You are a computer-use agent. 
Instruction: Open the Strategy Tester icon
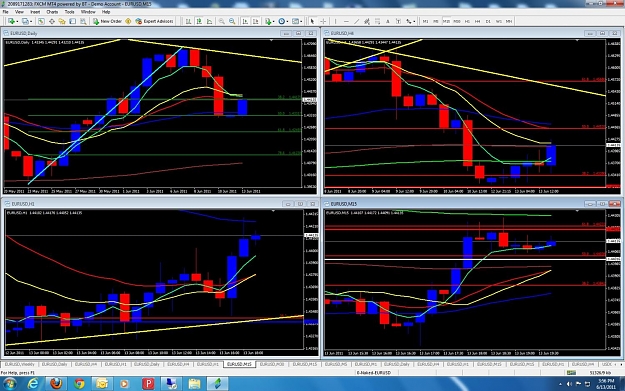click(83, 21)
